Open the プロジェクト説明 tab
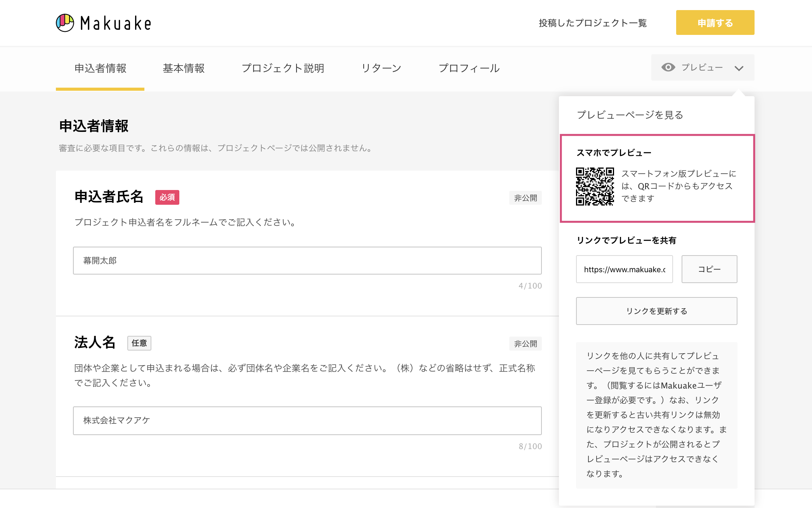The image size is (812, 508). click(x=284, y=68)
